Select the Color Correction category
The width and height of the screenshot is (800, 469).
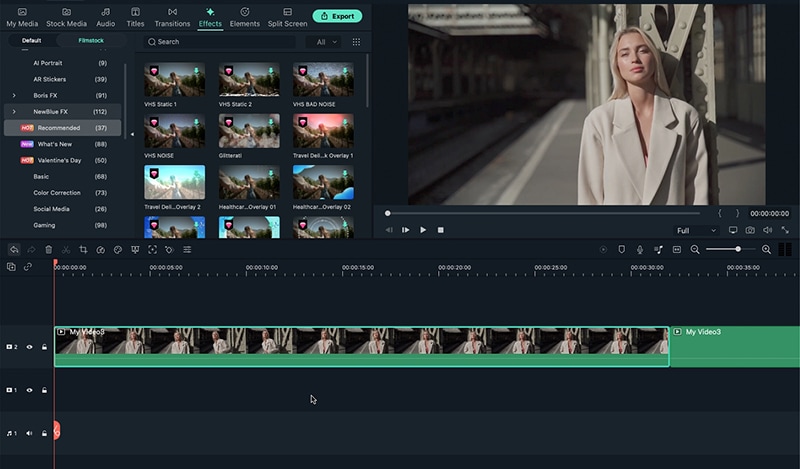coord(63,193)
